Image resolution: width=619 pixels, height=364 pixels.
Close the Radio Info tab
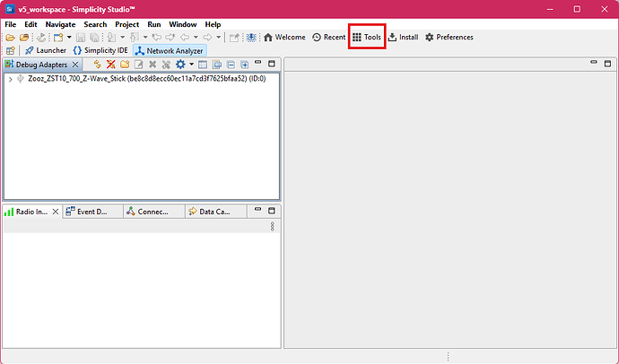click(56, 212)
